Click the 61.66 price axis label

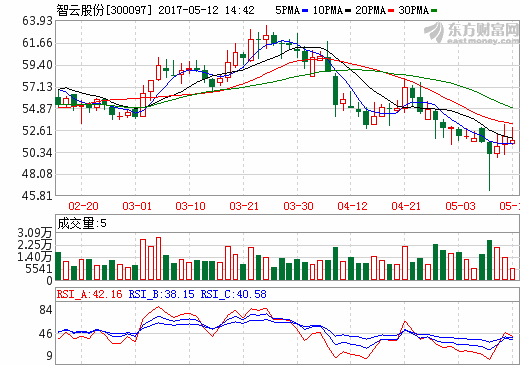click(37, 43)
